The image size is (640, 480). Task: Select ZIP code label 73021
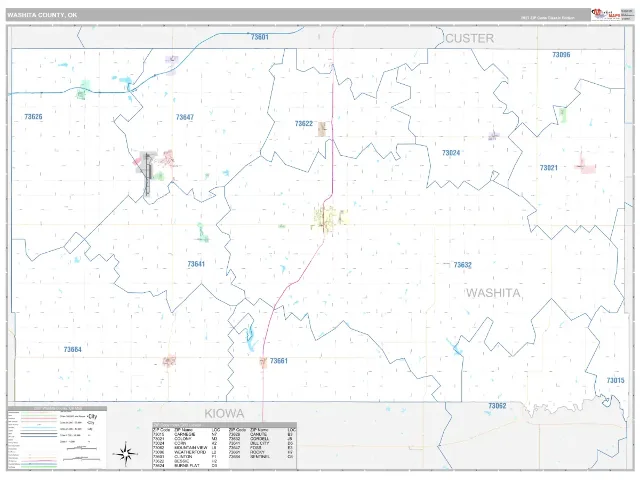click(x=549, y=168)
